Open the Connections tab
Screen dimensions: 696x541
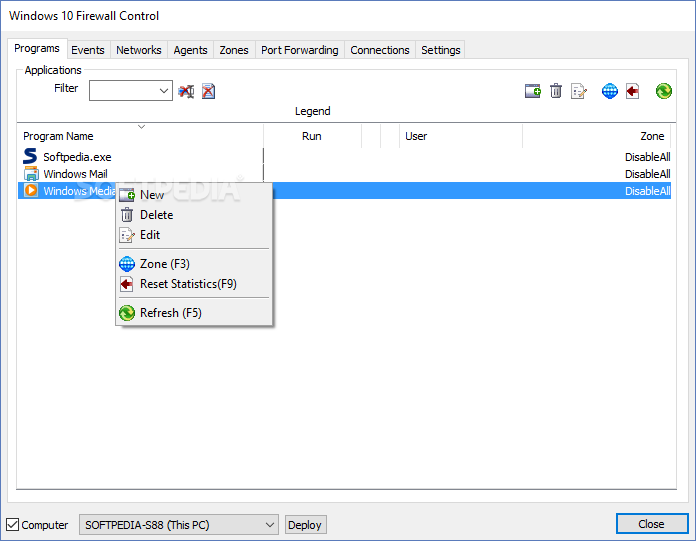click(x=380, y=50)
